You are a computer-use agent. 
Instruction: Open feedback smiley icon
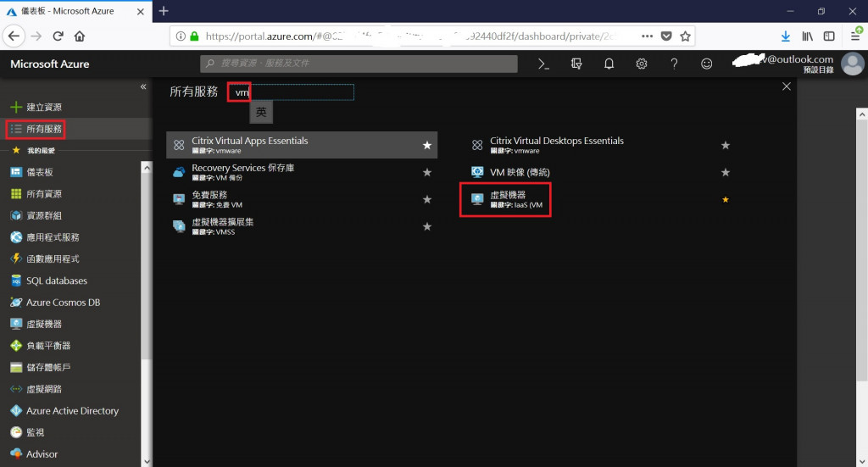706,64
